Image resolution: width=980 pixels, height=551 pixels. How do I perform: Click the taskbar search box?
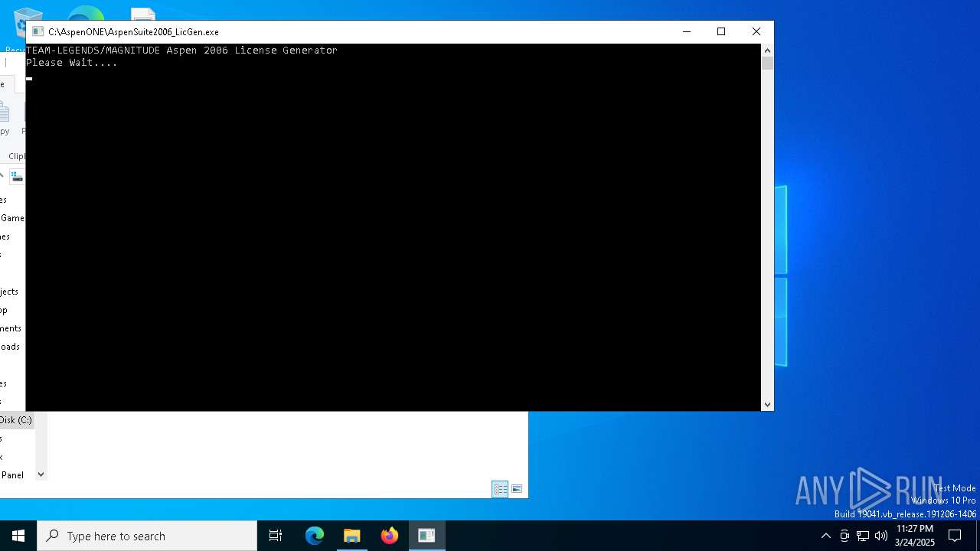tap(147, 536)
